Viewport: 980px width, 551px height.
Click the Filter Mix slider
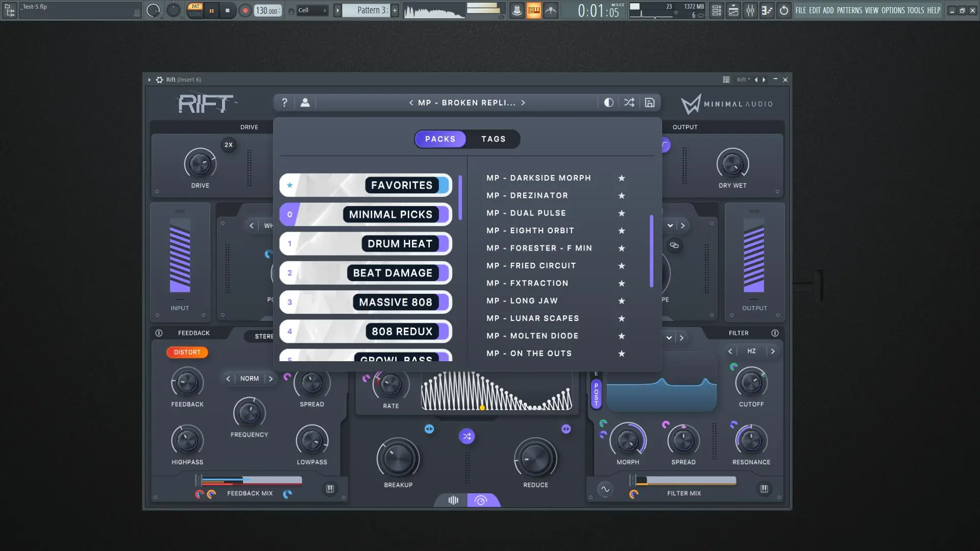coord(685,480)
